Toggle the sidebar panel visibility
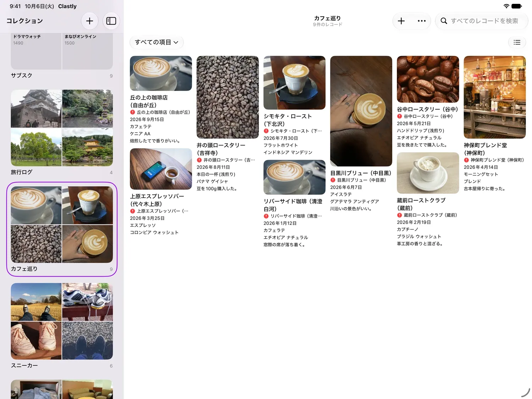The image size is (532, 399). [x=111, y=21]
